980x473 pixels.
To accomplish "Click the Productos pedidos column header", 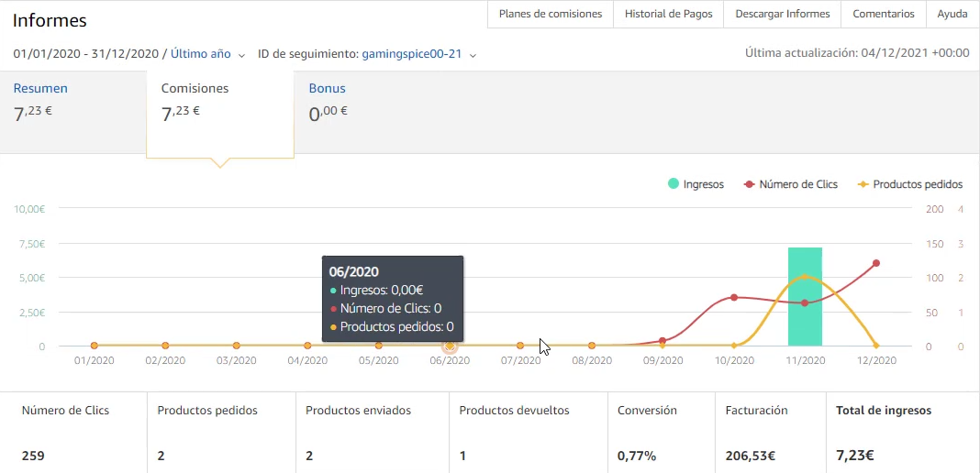I will 207,411.
